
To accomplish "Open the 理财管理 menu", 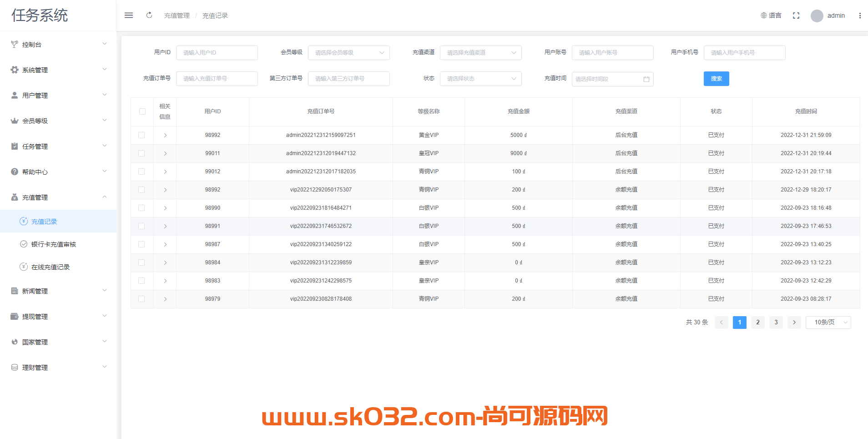I will 58,368.
